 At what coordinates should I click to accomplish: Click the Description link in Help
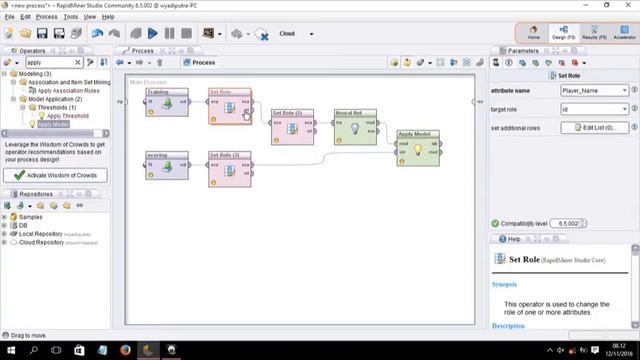508,326
